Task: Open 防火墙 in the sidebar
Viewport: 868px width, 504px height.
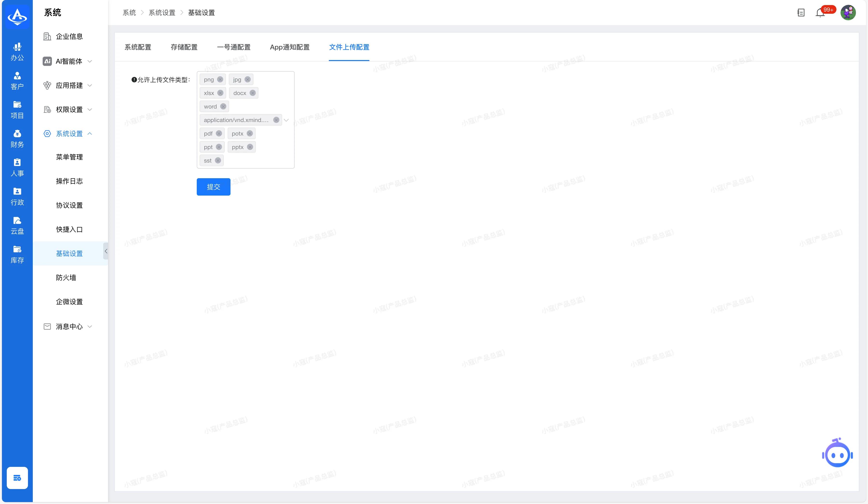Action: pyautogui.click(x=66, y=278)
